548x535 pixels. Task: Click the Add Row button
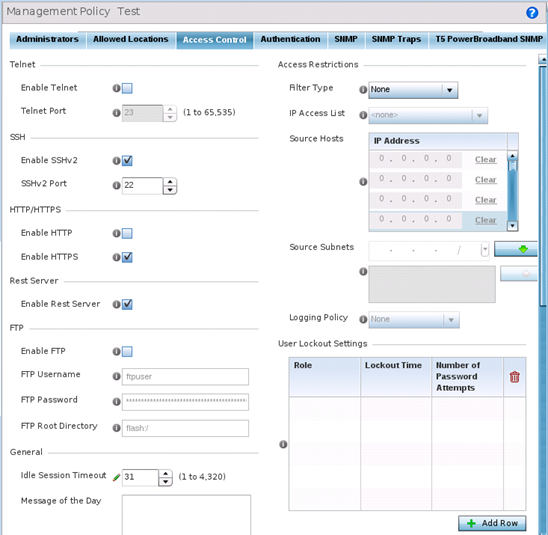tap(492, 523)
